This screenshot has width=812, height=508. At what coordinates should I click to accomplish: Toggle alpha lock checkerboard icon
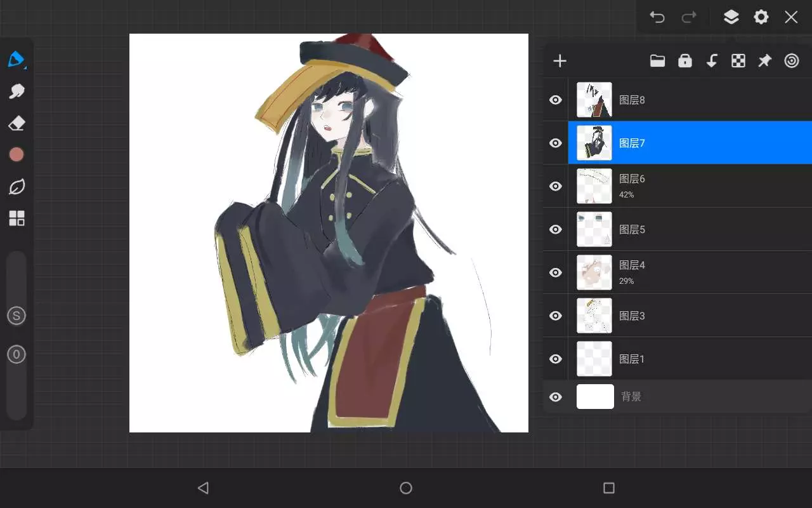(738, 61)
